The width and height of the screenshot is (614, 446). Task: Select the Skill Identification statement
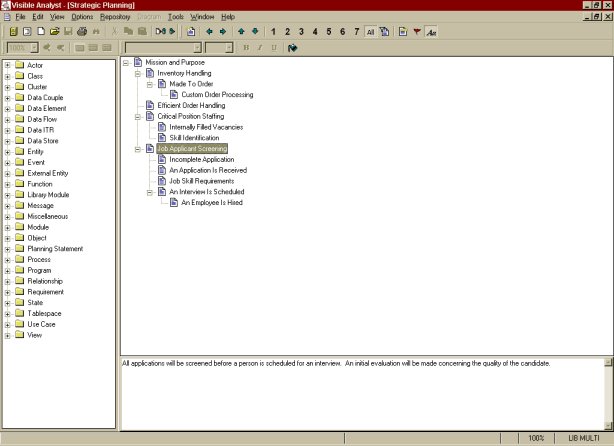coord(194,138)
